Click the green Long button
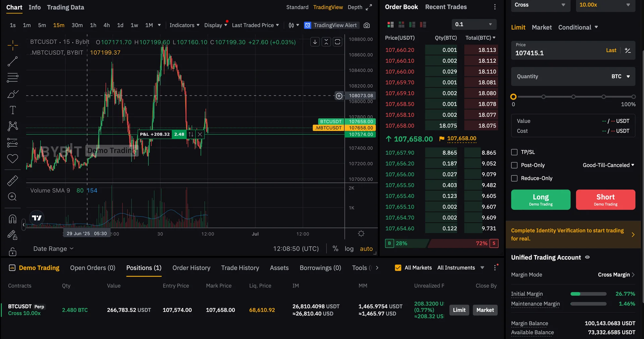 coord(541,200)
